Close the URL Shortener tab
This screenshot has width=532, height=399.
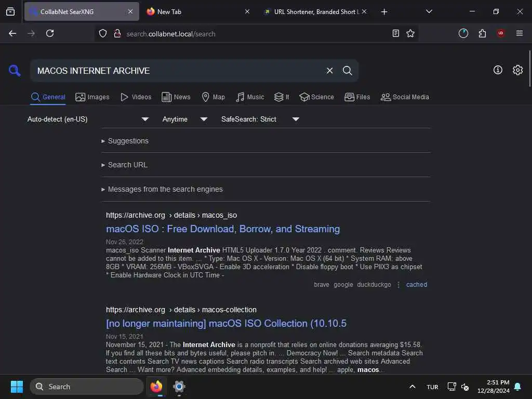coord(364,11)
